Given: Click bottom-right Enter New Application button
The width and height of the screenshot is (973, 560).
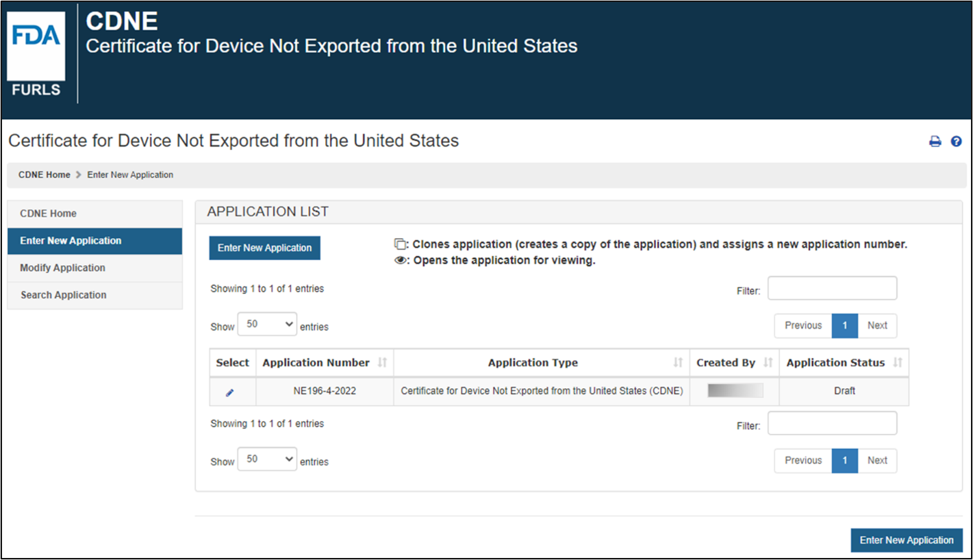Looking at the screenshot, I should point(907,540).
